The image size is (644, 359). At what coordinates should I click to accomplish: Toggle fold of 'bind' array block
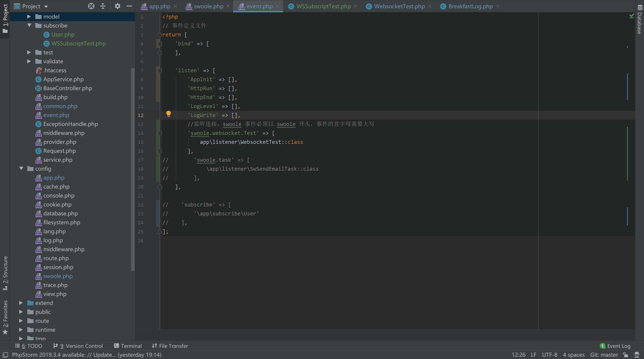point(160,44)
